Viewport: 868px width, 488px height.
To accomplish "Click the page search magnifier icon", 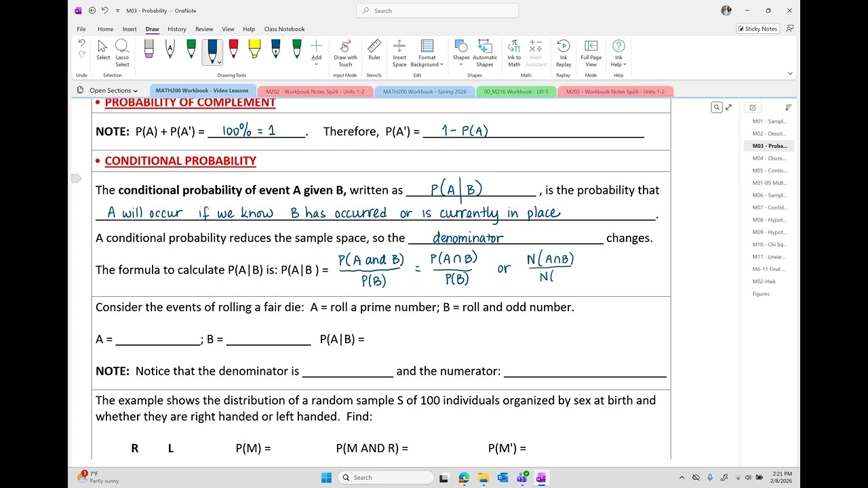I will 717,107.
